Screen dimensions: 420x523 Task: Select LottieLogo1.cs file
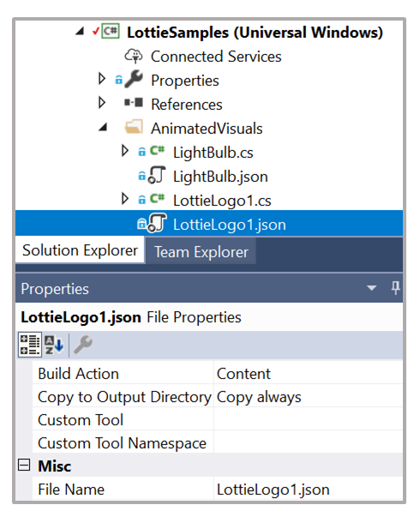point(222,201)
